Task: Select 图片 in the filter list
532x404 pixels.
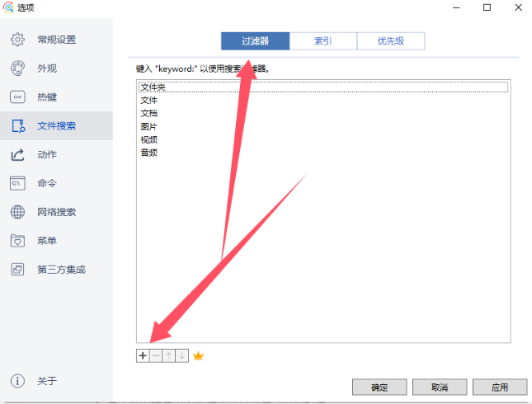Action: [149, 126]
